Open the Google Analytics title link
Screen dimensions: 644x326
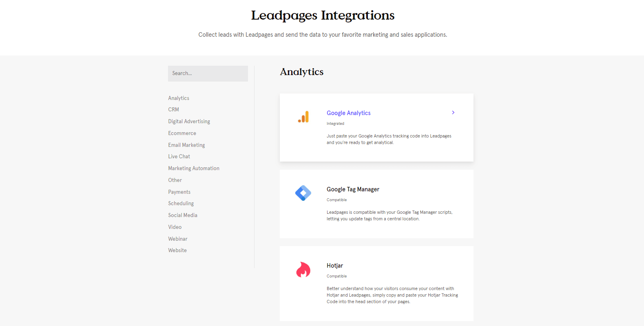coord(349,113)
